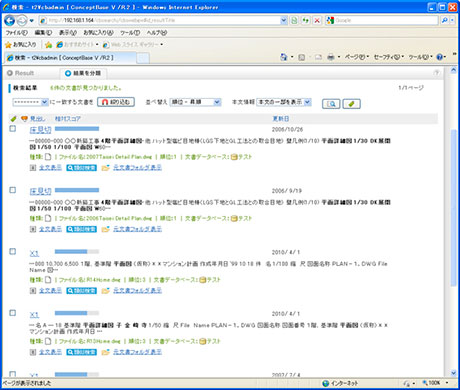Click the document icon beside 2007Taisei 全文表示
This screenshot has width=460, height=390.
tap(32, 168)
